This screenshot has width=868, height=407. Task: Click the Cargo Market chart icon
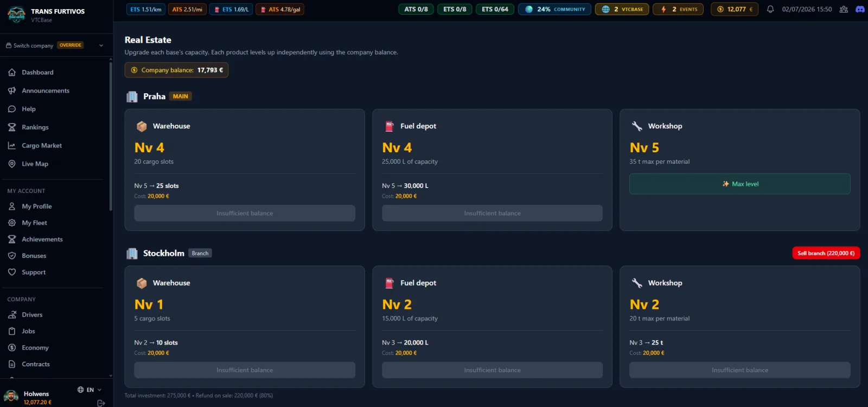point(12,145)
